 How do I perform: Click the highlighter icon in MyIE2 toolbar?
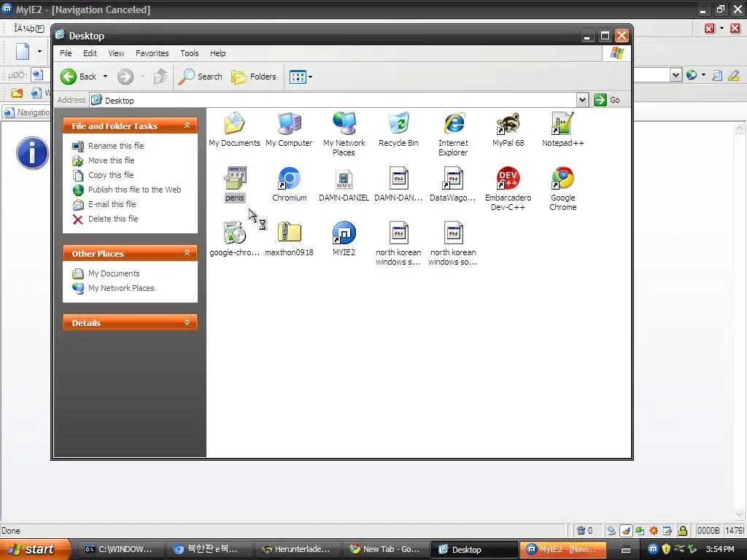tap(733, 75)
